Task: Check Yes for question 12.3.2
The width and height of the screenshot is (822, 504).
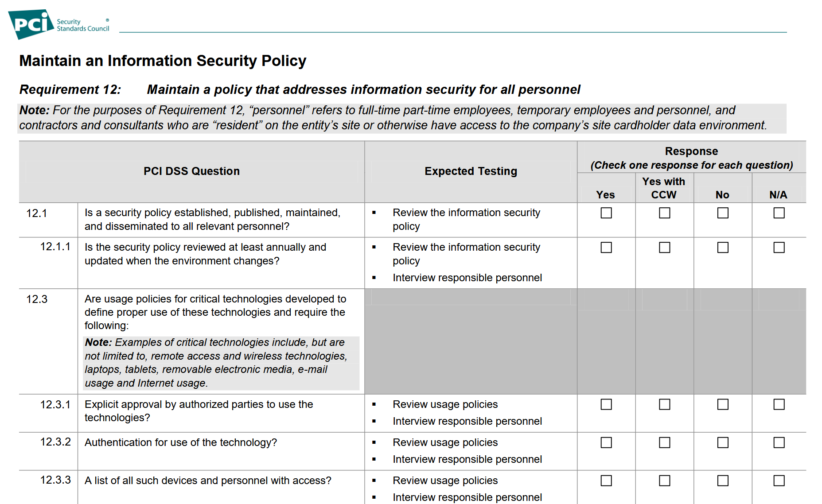Action: (x=606, y=442)
